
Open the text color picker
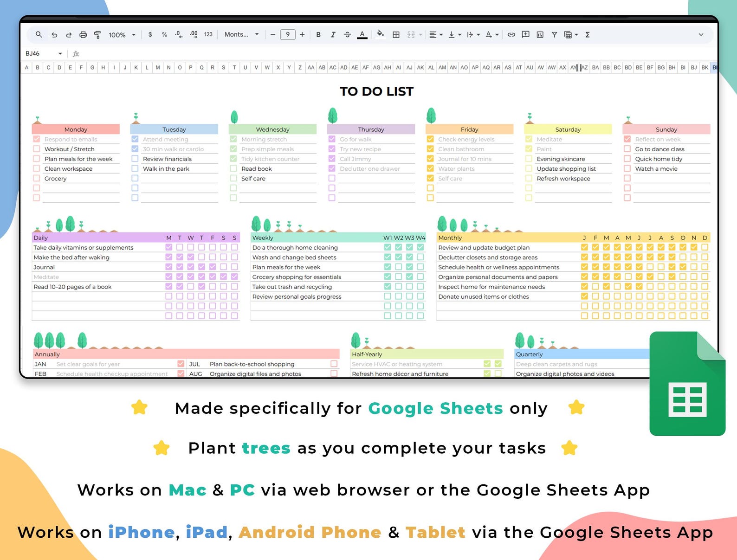tap(362, 35)
